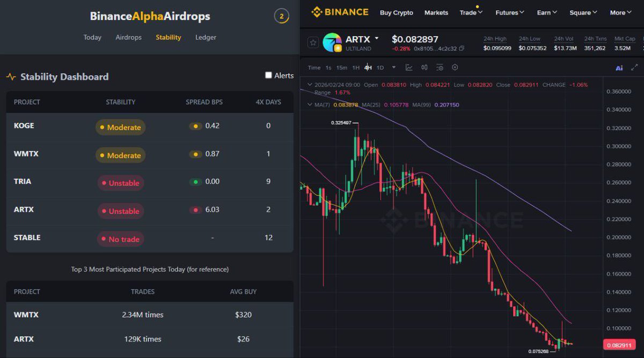Click the green spread dot for TRIA

[195, 182]
